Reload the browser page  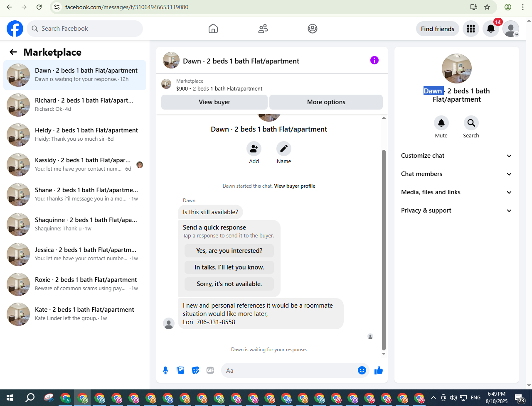[x=39, y=7]
